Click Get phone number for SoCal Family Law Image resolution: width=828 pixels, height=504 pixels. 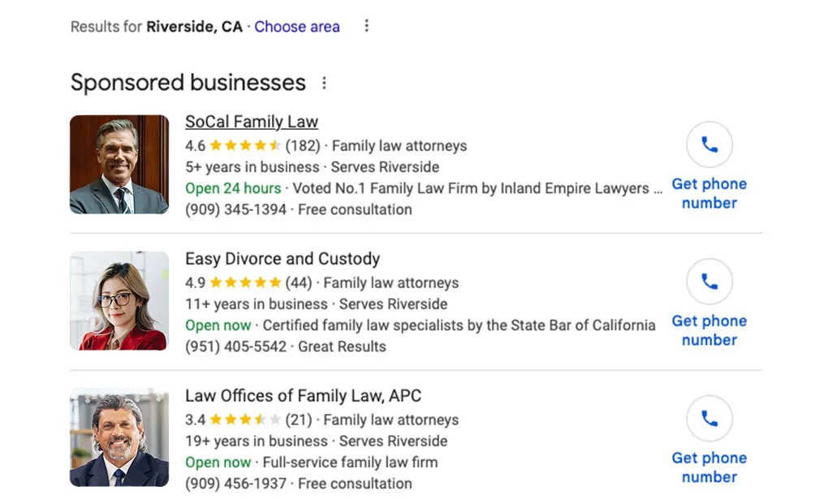tap(709, 193)
